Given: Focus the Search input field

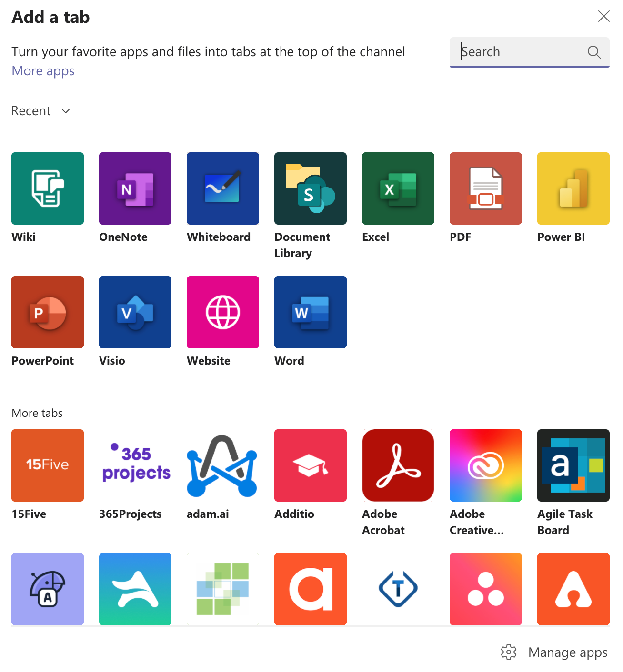Looking at the screenshot, I should (x=530, y=52).
